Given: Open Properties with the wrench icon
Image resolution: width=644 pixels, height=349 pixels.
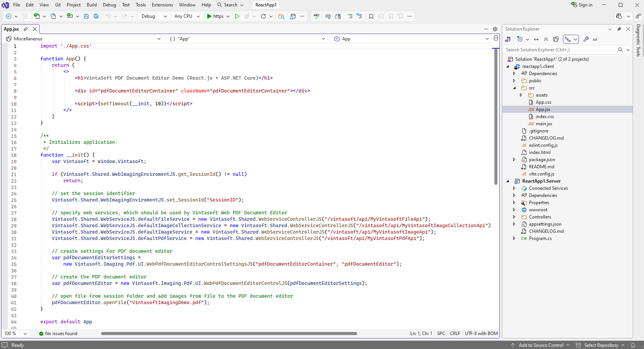Looking at the screenshot, I should pyautogui.click(x=586, y=39).
